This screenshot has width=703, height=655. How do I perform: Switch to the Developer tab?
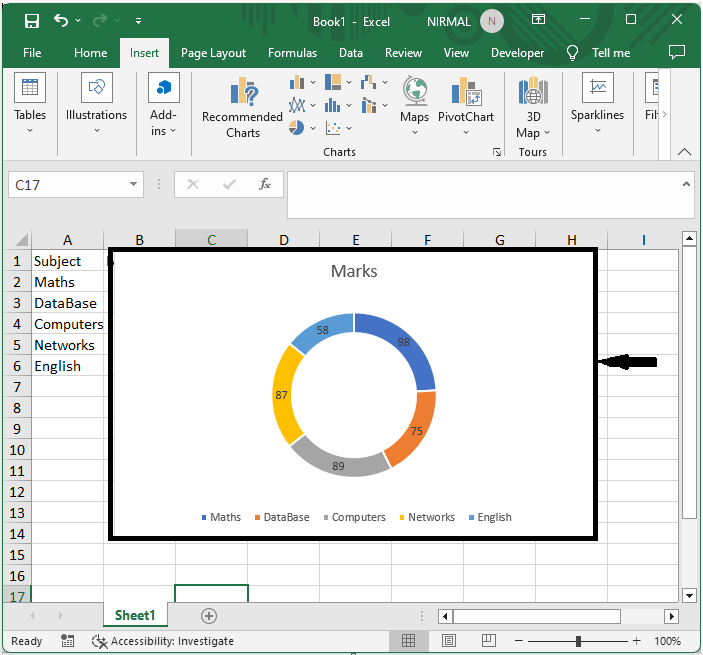point(517,53)
